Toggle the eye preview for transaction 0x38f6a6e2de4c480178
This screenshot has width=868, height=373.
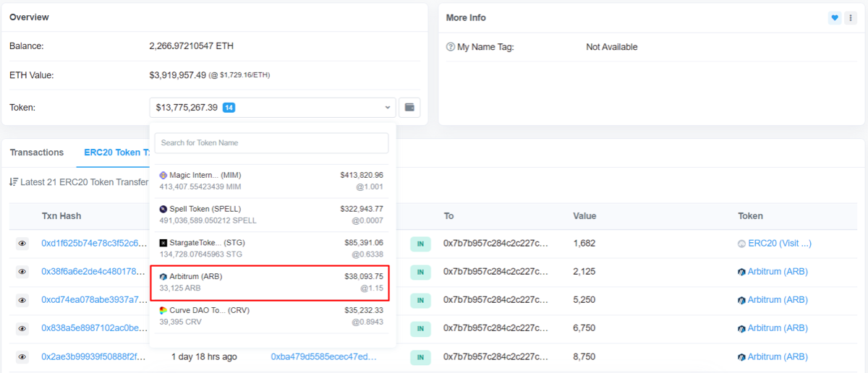(22, 272)
